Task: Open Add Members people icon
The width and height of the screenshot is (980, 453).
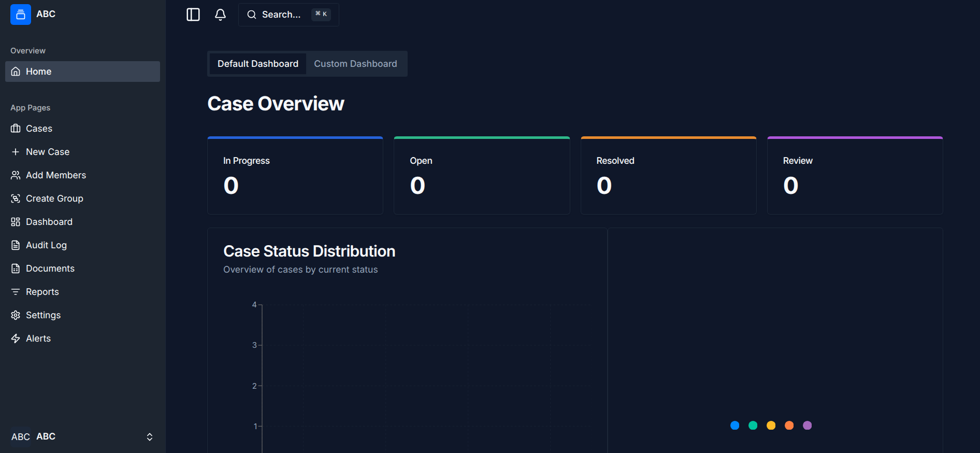Action: click(16, 175)
